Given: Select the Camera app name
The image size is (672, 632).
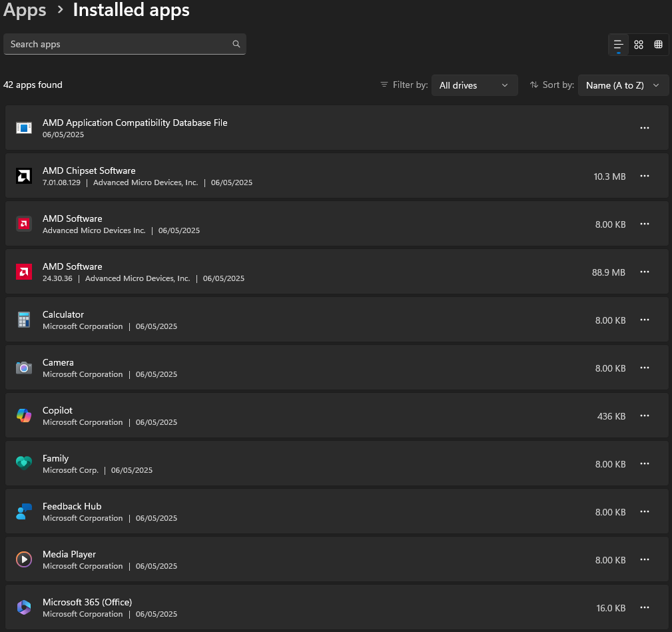Looking at the screenshot, I should [58, 362].
